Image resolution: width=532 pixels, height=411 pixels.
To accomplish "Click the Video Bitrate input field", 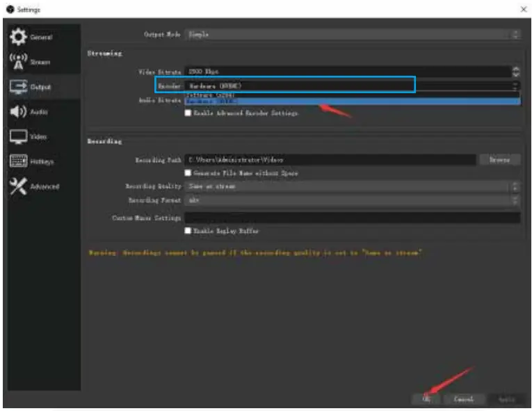I will [x=348, y=72].
